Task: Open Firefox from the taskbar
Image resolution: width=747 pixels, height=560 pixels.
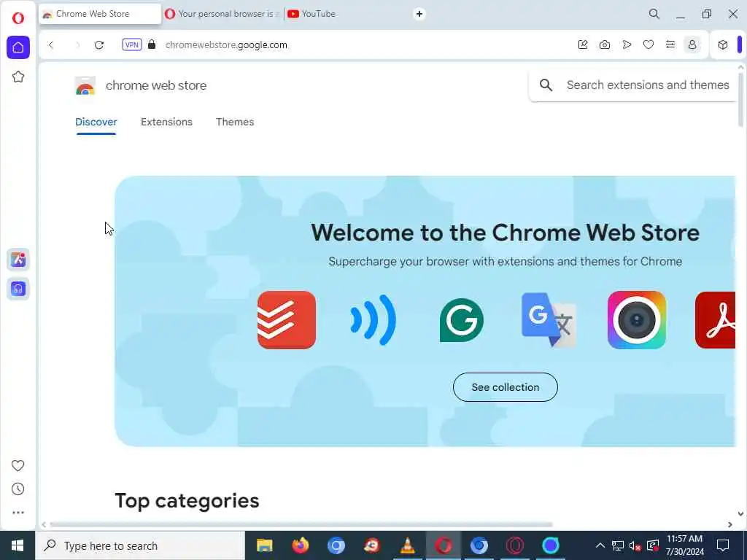Action: click(x=300, y=545)
